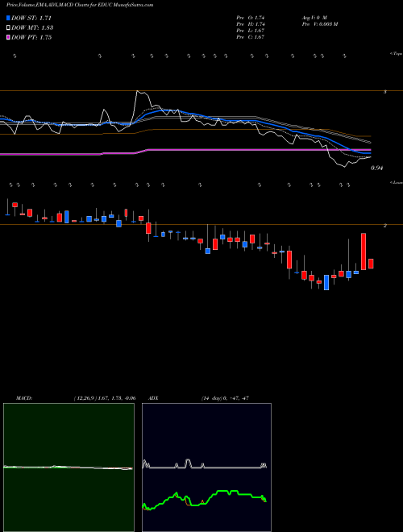Click the tall red candlestick near the right end
403x532 pixels.
(364, 251)
